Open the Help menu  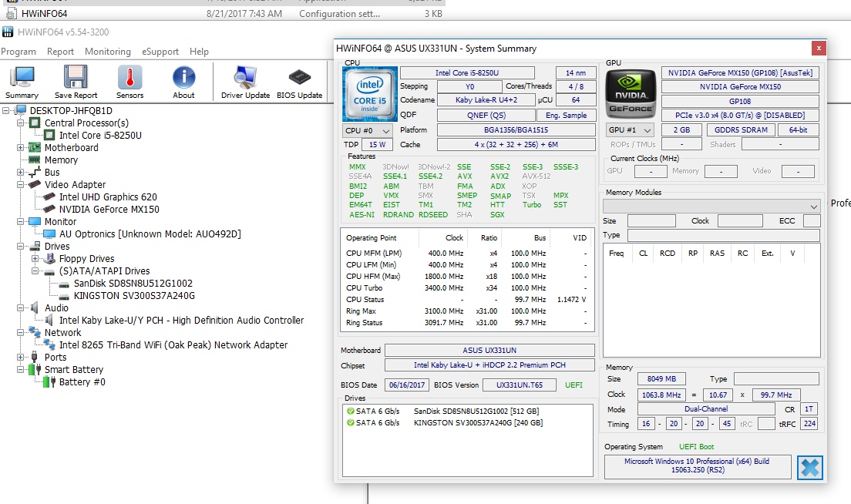click(199, 52)
